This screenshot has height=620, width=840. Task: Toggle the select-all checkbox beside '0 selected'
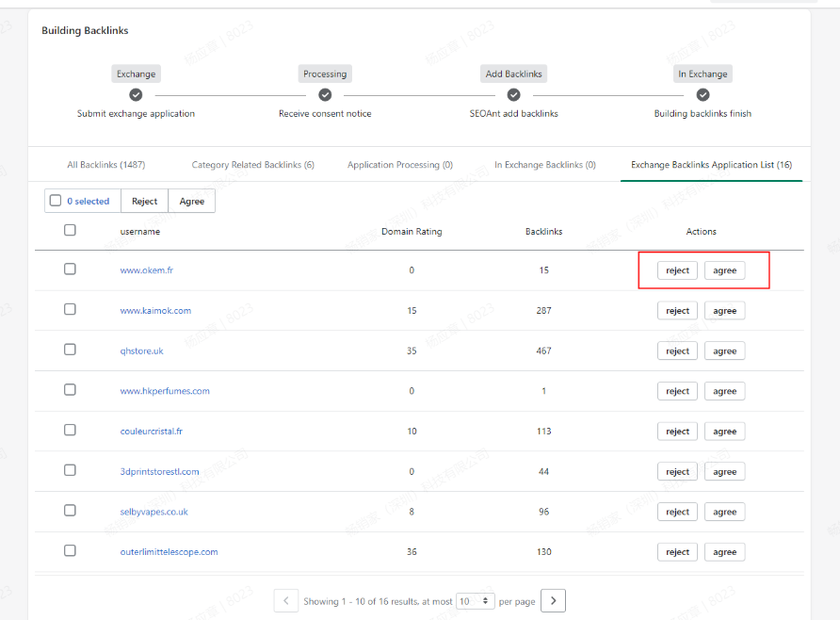click(x=56, y=201)
